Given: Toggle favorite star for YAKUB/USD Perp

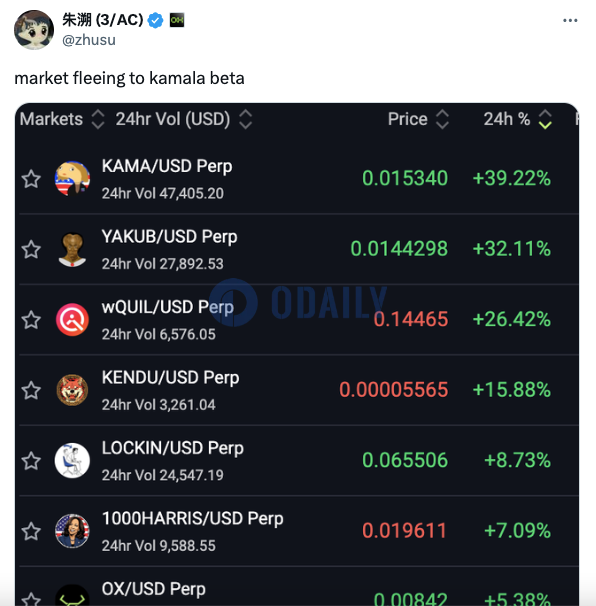Looking at the screenshot, I should click(31, 249).
